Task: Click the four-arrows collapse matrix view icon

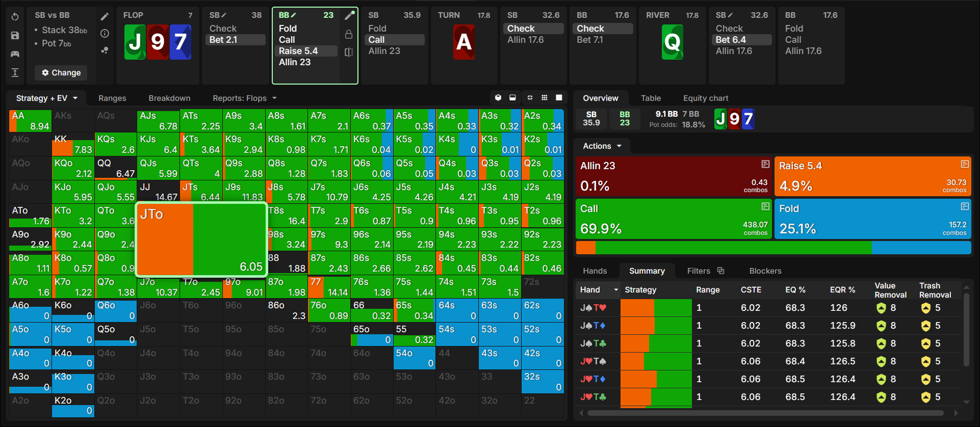Action: [x=530, y=98]
